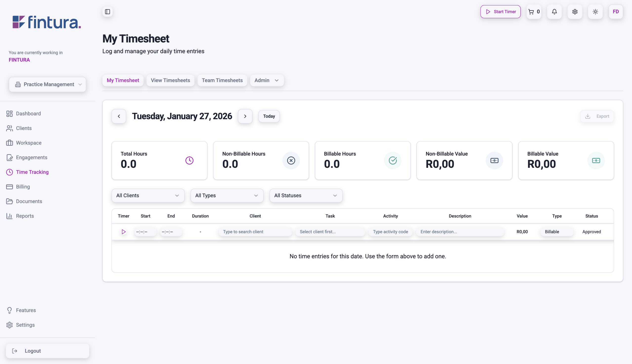632x364 pixels.
Task: Start the timer play icon in entry row
Action: tap(123, 232)
